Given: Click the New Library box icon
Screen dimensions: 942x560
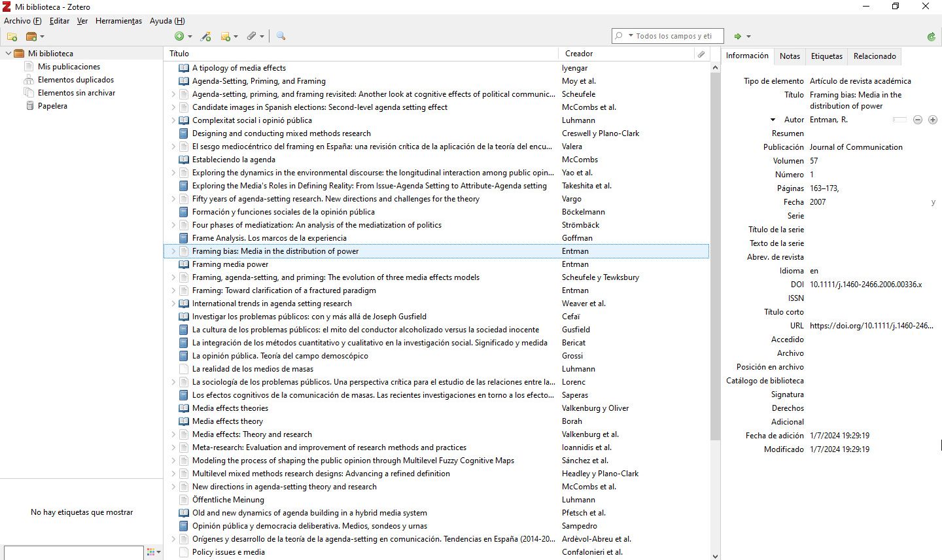Looking at the screenshot, I should click(x=31, y=37).
